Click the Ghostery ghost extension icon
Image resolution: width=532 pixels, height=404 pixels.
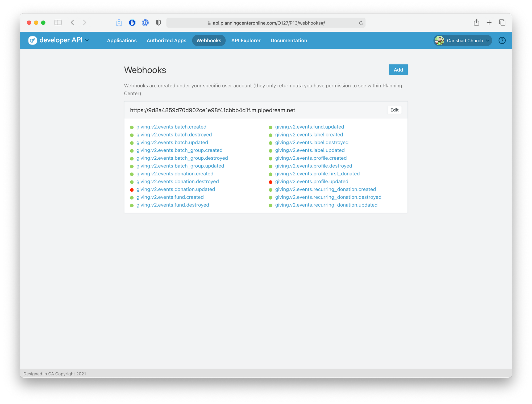click(119, 23)
